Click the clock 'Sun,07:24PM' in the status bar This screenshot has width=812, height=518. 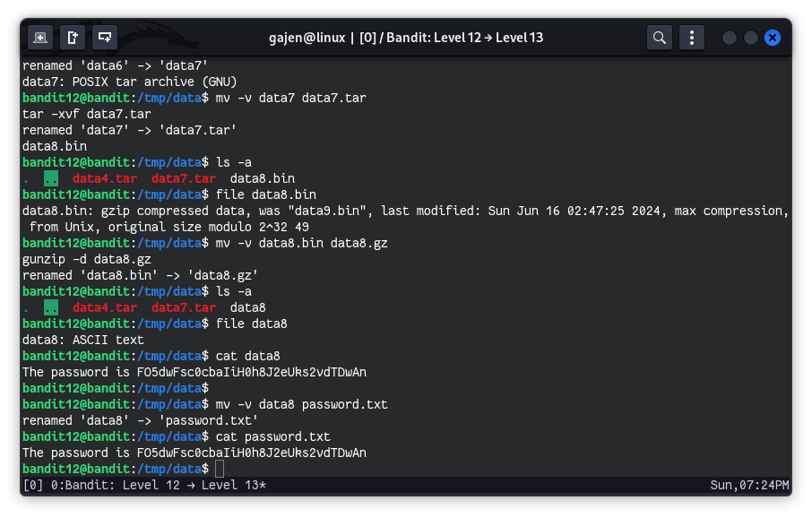(749, 486)
